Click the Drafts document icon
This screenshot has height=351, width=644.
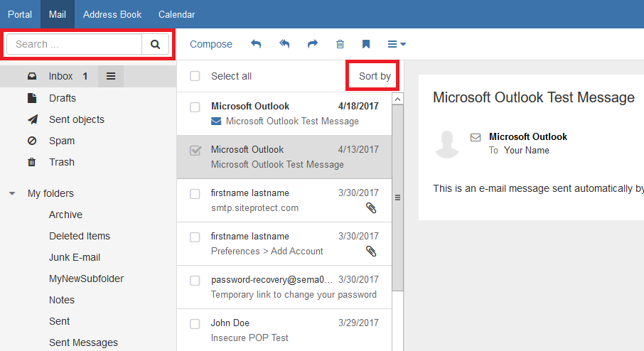[x=32, y=98]
